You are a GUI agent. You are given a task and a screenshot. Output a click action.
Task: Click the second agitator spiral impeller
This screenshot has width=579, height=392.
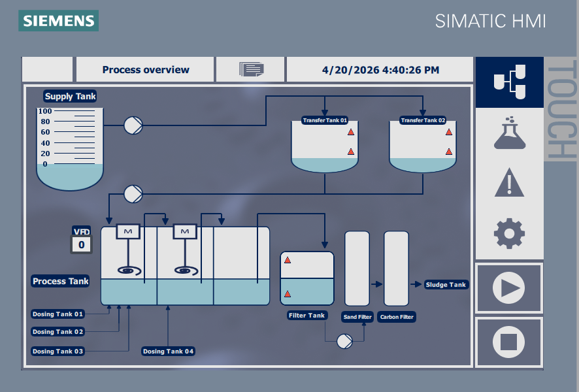coord(186,271)
